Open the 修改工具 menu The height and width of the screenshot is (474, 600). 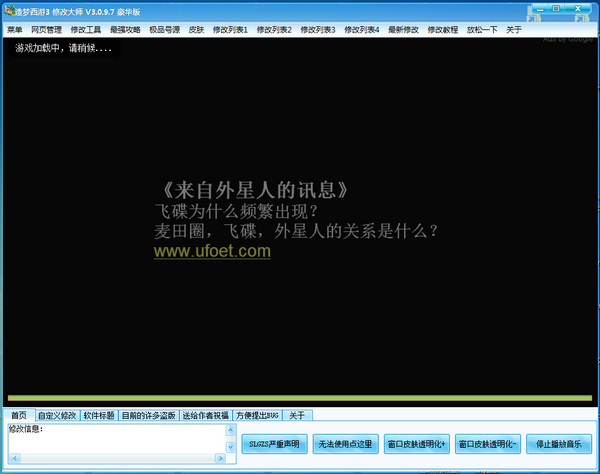click(86, 30)
